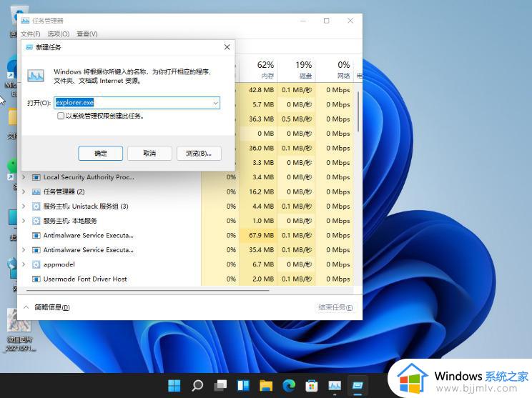Screen dimensions: 532x398
Task: Click the Windows Start button
Action: tap(174, 385)
